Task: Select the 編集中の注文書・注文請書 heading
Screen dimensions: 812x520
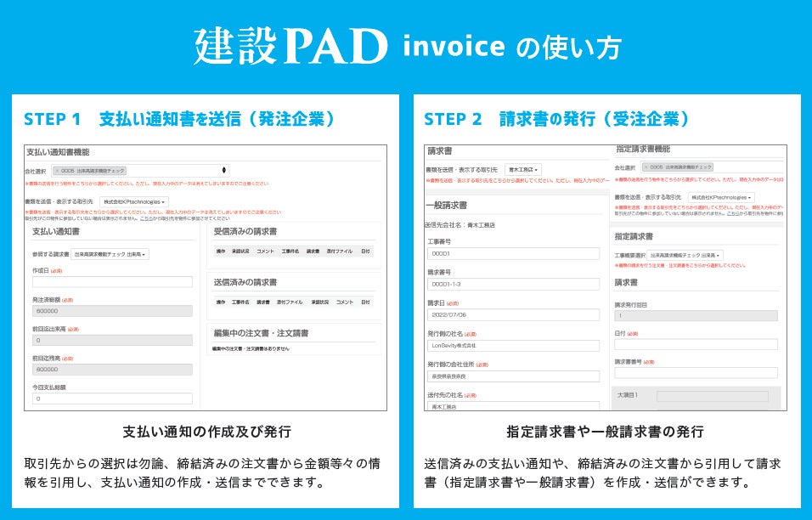Action: (x=261, y=333)
